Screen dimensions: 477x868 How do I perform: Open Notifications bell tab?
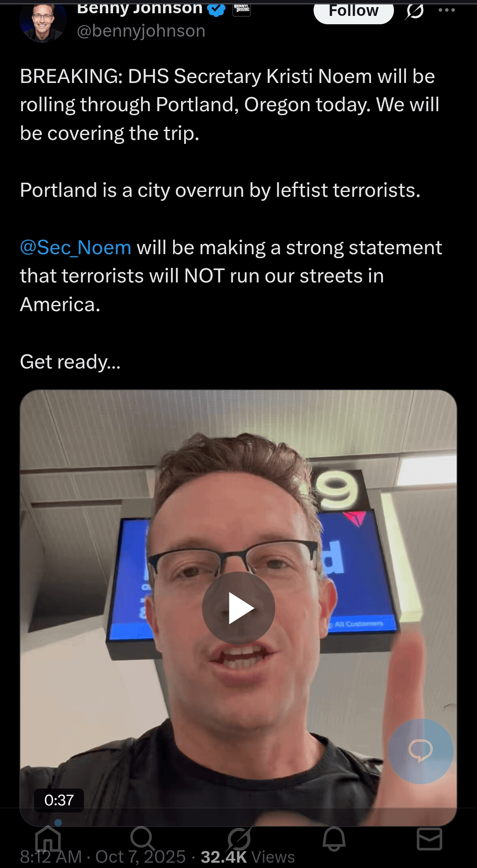[334, 838]
